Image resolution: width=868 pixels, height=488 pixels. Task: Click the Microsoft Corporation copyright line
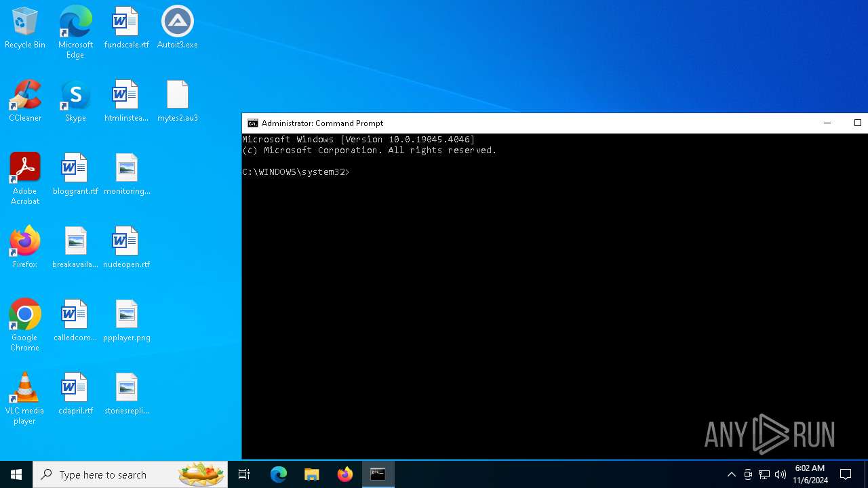tap(370, 150)
